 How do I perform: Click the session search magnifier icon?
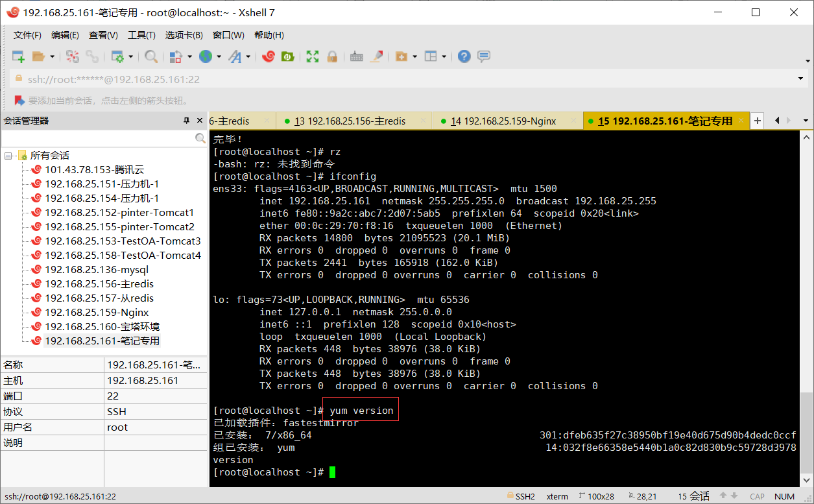click(200, 138)
